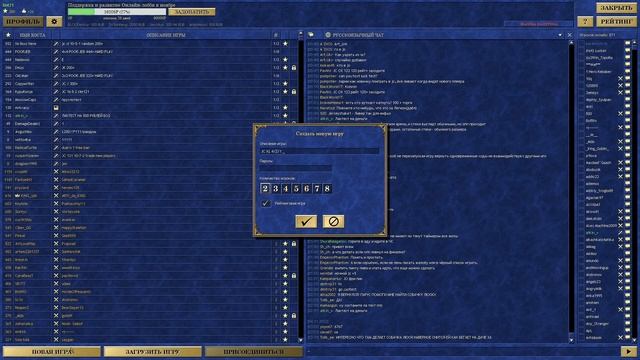Click the speech bubble icon in the chat header
The width and height of the screenshot is (640, 360).
tap(311, 35)
